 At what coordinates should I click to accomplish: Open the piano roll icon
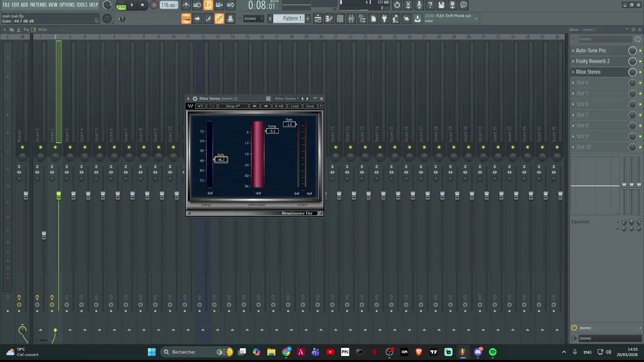click(x=329, y=19)
